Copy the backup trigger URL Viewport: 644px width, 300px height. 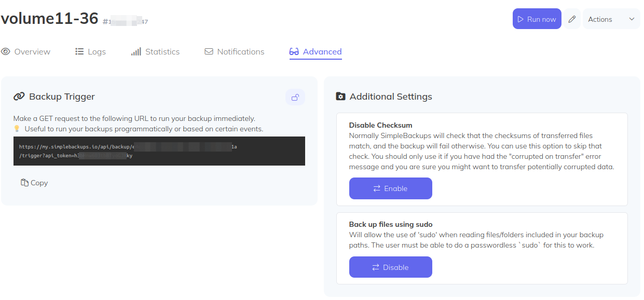point(34,183)
